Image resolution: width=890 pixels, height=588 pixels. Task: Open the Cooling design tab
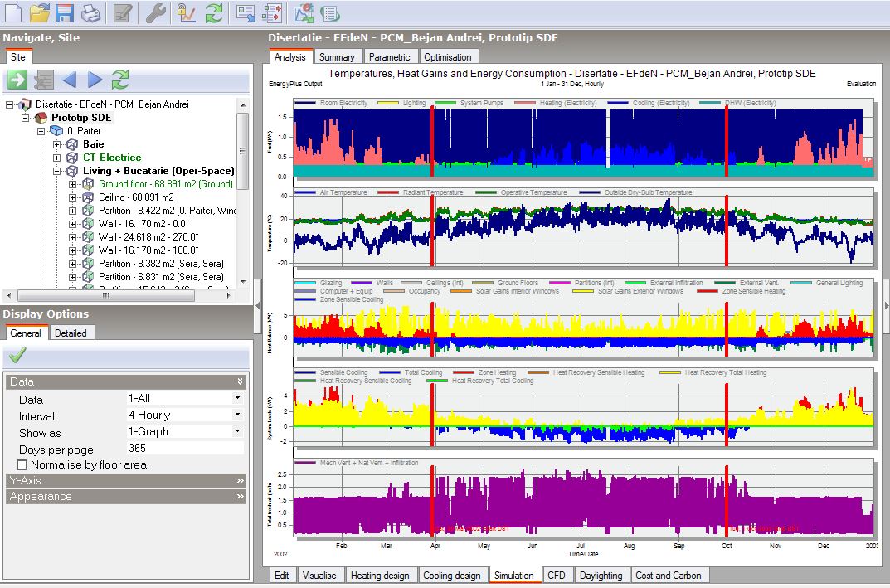[452, 575]
